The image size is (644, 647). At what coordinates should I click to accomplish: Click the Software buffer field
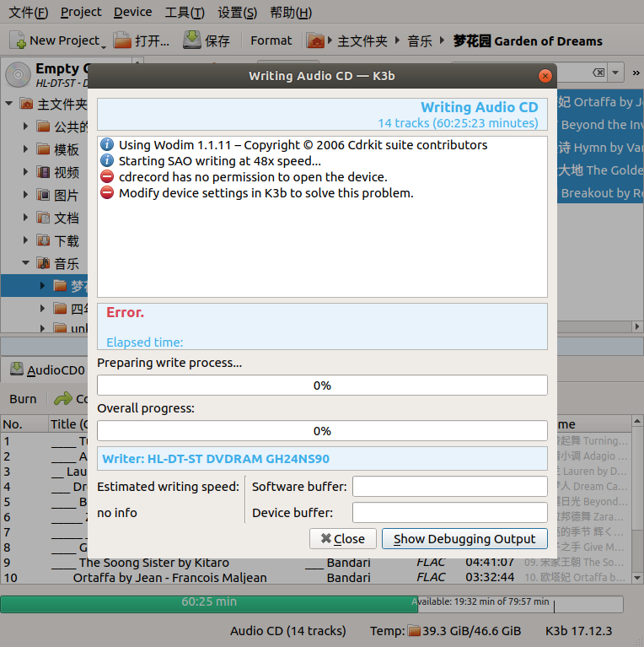pyautogui.click(x=450, y=487)
